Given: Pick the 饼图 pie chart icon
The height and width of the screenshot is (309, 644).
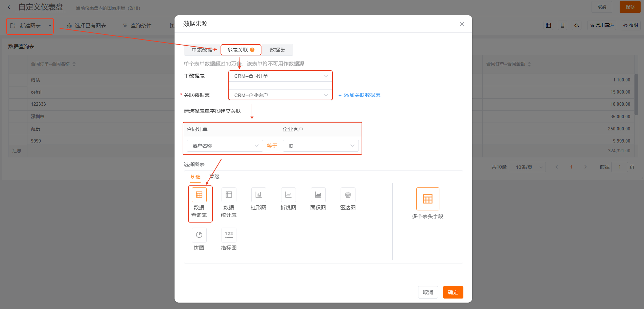Looking at the screenshot, I should coord(199,235).
